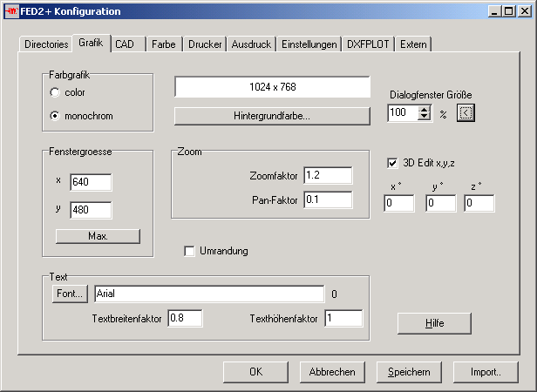Maximize the FED2+ Konfiguration window
The image size is (537, 392).
click(509, 11)
